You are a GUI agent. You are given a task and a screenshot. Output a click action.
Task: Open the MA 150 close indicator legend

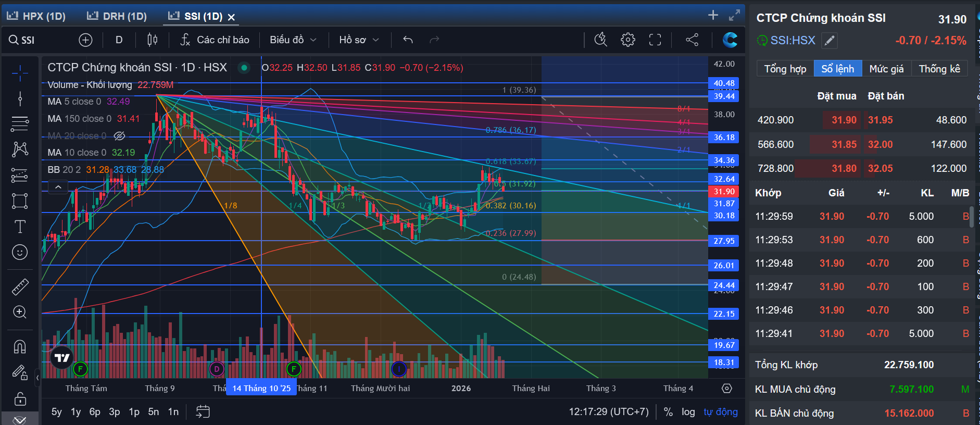tap(94, 119)
